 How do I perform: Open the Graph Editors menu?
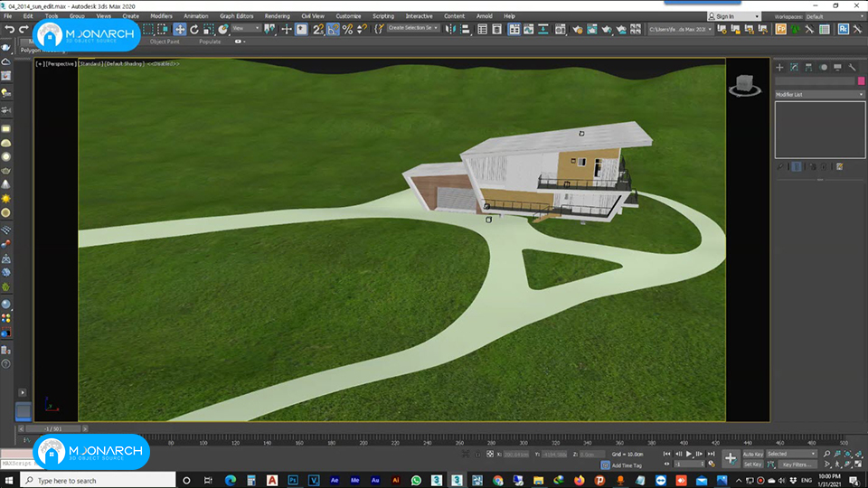pyautogui.click(x=236, y=16)
